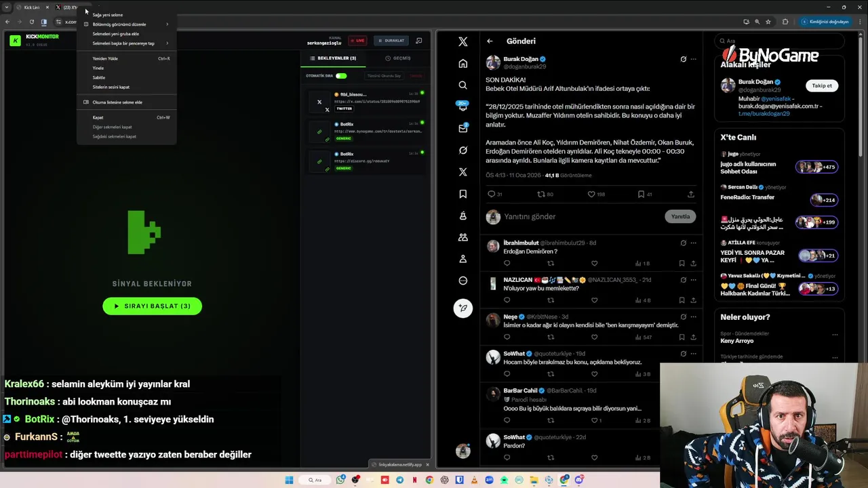Open more options circle in X sidebar
Image resolution: width=868 pixels, height=488 pixels.
tap(462, 281)
